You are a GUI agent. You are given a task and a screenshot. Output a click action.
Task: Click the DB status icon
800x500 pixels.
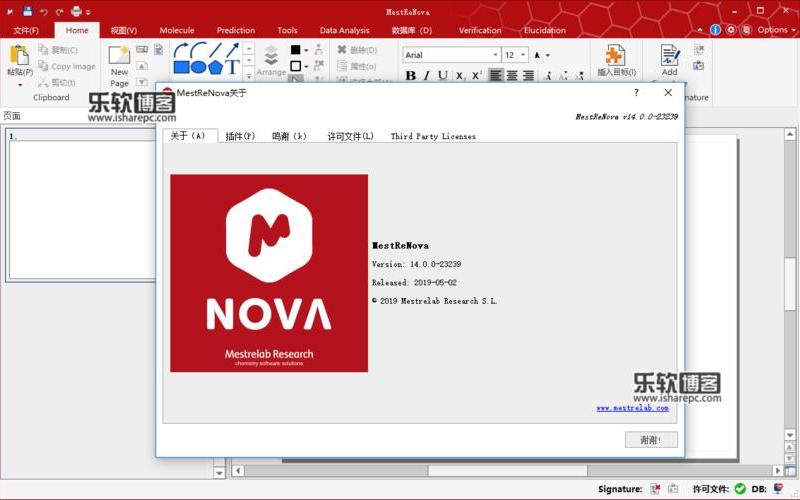point(778,489)
